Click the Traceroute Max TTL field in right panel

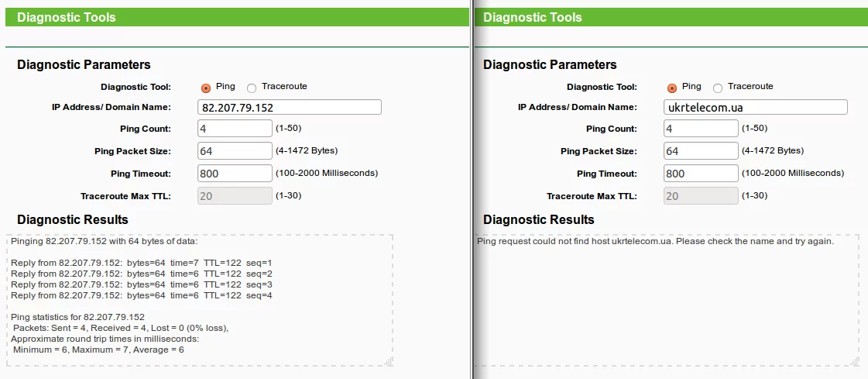click(702, 196)
